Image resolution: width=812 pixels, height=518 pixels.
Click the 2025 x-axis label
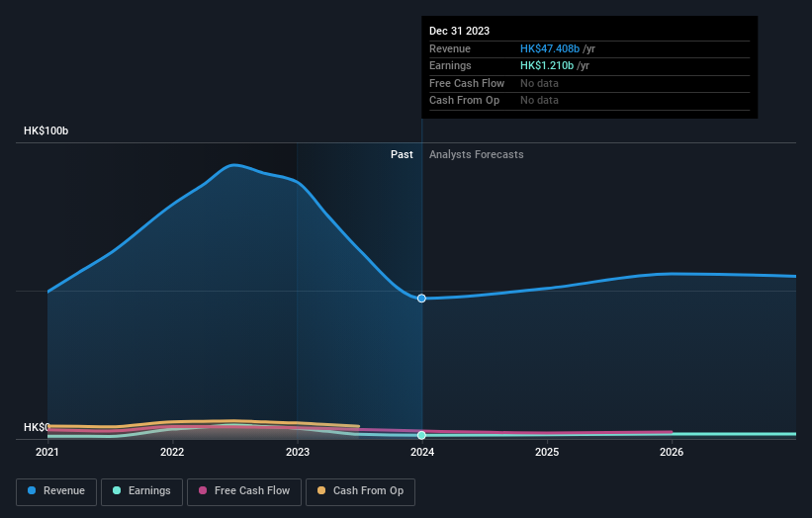tap(547, 452)
